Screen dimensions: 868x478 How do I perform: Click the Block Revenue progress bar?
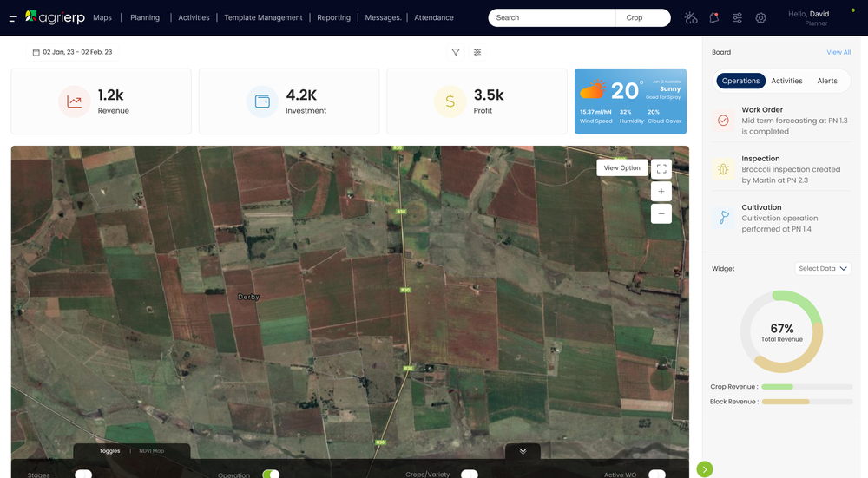(807, 402)
